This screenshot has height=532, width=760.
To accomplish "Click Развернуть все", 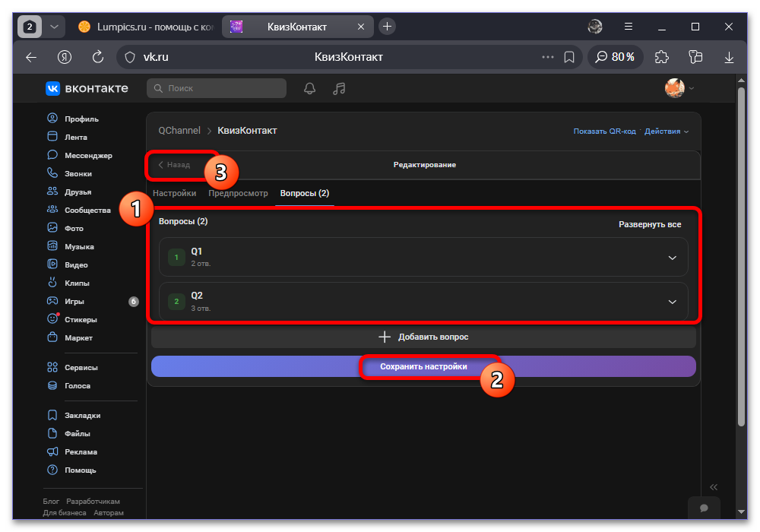I will [650, 224].
